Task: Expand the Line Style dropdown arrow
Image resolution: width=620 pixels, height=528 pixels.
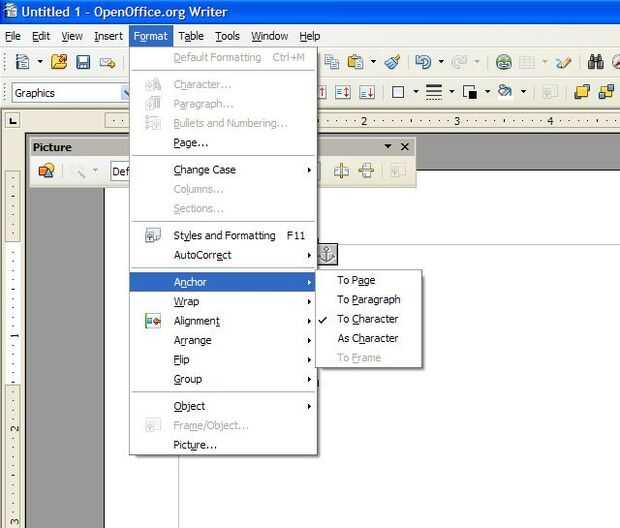Action: click(452, 92)
